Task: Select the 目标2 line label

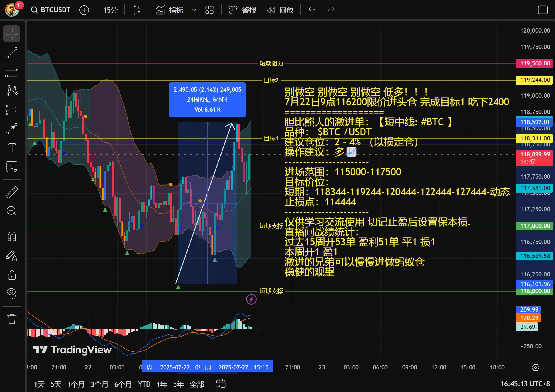Action: point(271,80)
